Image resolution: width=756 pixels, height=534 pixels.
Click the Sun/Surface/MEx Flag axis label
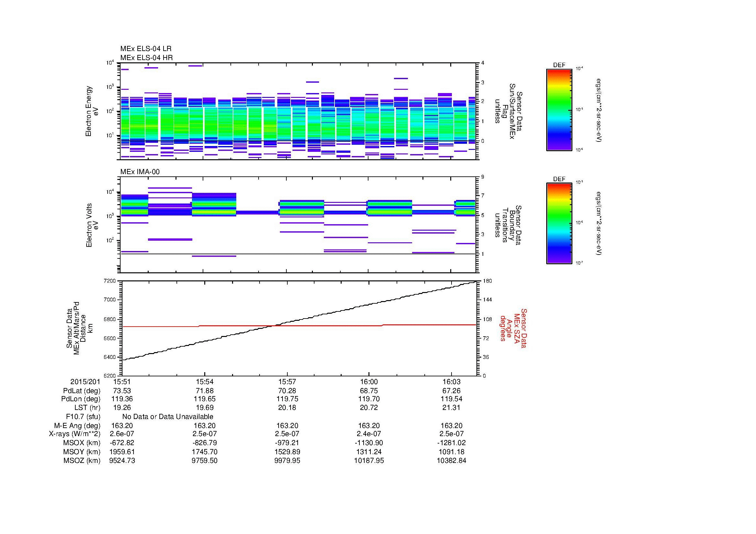[508, 111]
